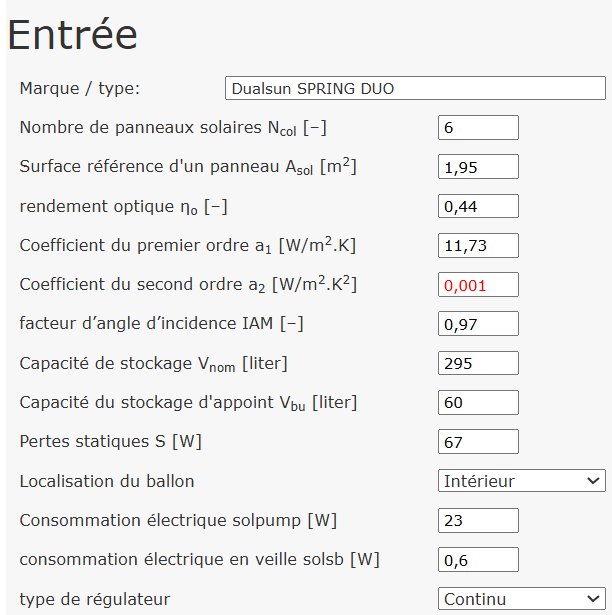Image resolution: width=612 pixels, height=615 pixels.
Task: Click the stockage d'appoint Vbu field
Action: tap(478, 402)
